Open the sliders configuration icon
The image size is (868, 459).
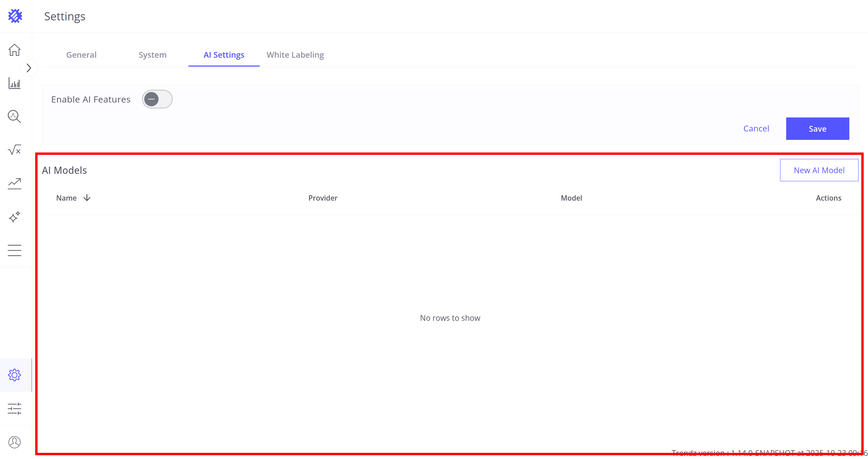click(x=15, y=408)
